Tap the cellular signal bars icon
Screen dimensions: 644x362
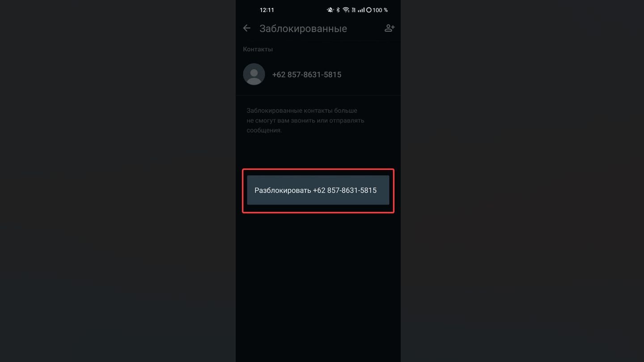361,10
